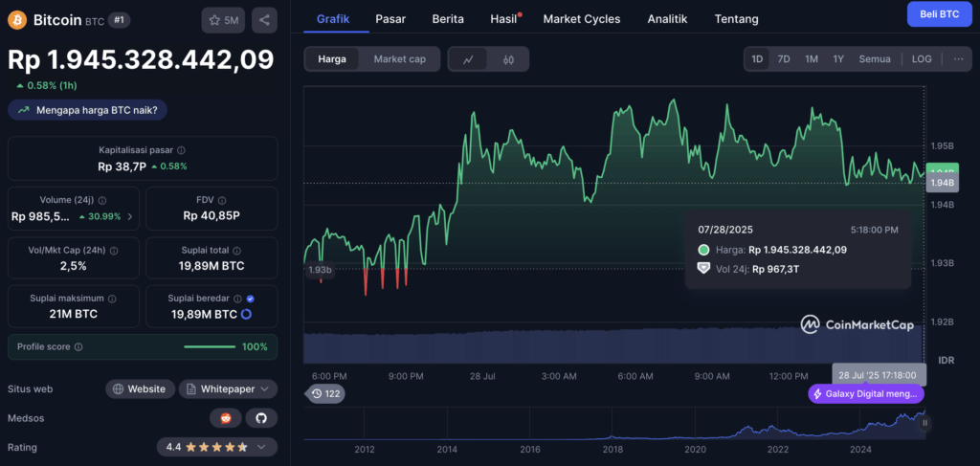Click the historical mini chart range slider
This screenshot has width=980, height=466.
(x=613, y=423)
